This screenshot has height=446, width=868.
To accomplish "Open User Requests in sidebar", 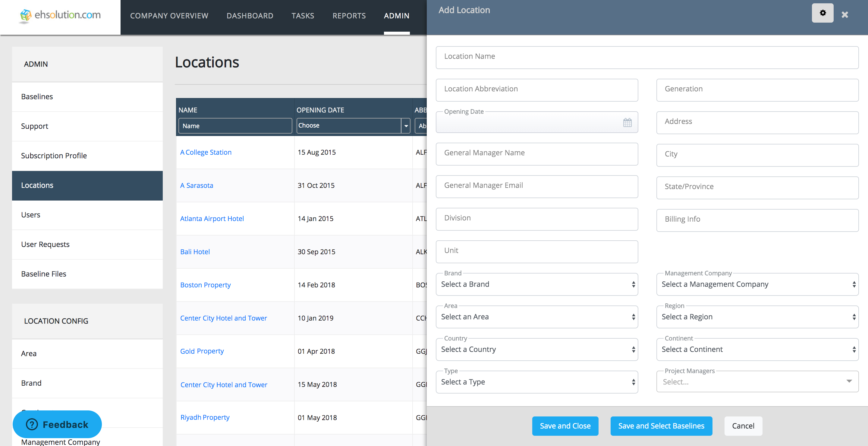I will click(87, 244).
